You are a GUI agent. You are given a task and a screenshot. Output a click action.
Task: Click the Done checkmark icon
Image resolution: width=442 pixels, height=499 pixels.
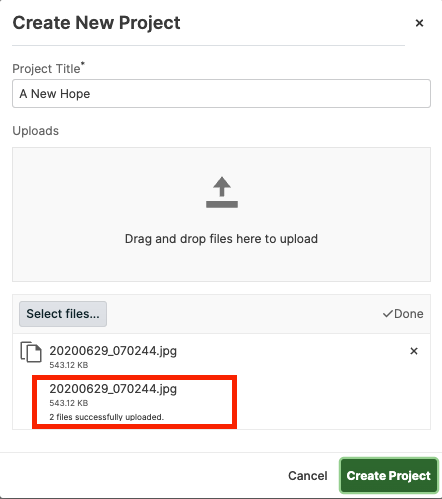pyautogui.click(x=387, y=314)
